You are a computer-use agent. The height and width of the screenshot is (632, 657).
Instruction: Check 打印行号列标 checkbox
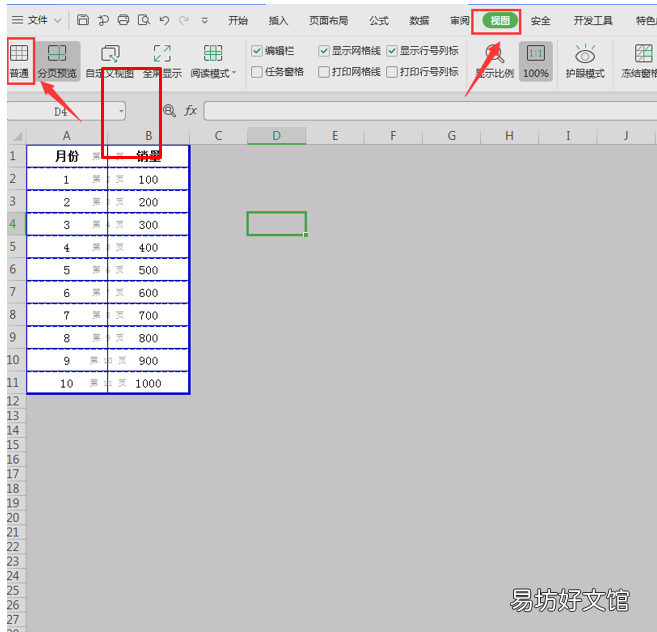391,72
